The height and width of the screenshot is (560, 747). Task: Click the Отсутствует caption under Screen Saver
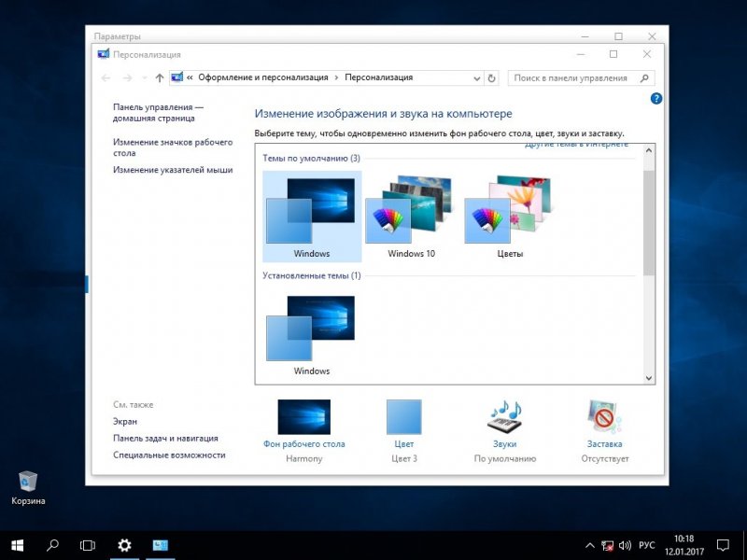[x=604, y=458]
